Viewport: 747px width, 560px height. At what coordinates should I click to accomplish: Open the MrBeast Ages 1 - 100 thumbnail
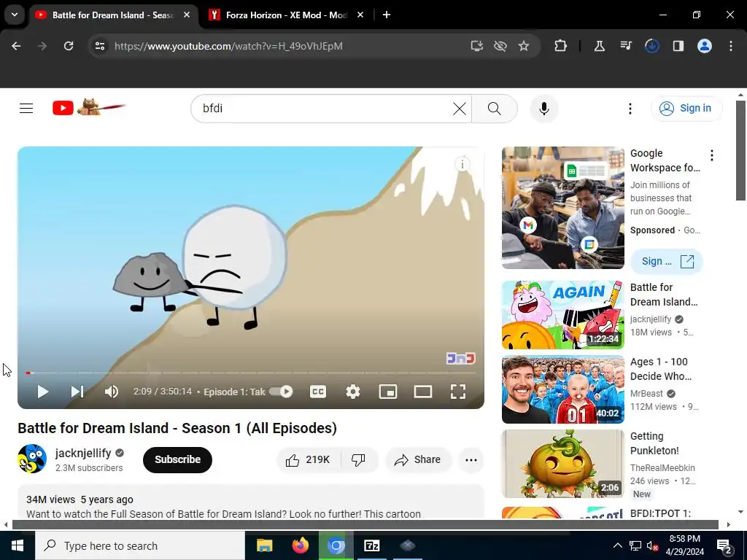click(x=562, y=389)
